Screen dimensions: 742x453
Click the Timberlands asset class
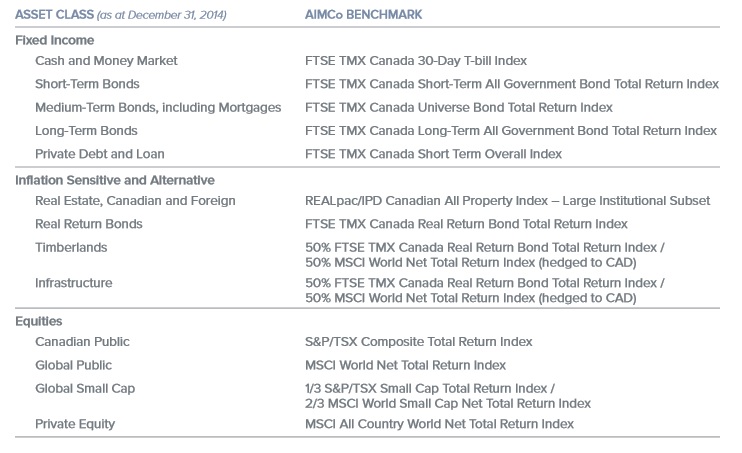coord(71,247)
